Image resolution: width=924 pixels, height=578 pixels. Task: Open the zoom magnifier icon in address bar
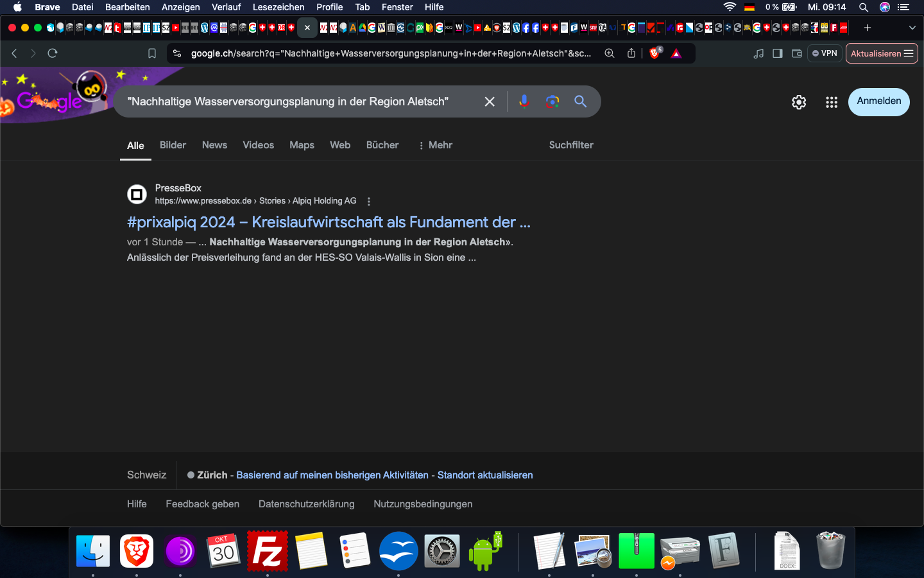(x=610, y=53)
